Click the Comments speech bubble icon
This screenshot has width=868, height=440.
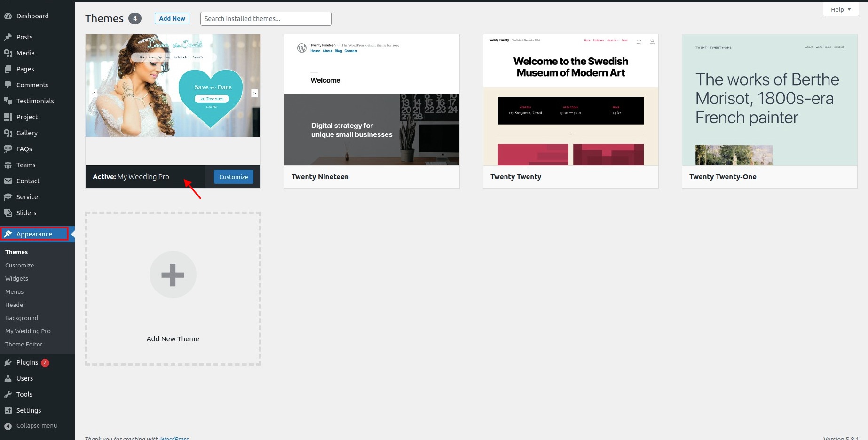[x=8, y=85]
